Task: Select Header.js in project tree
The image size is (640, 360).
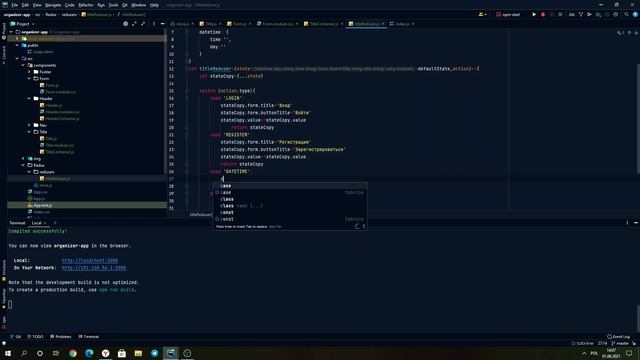Action: (x=53, y=105)
